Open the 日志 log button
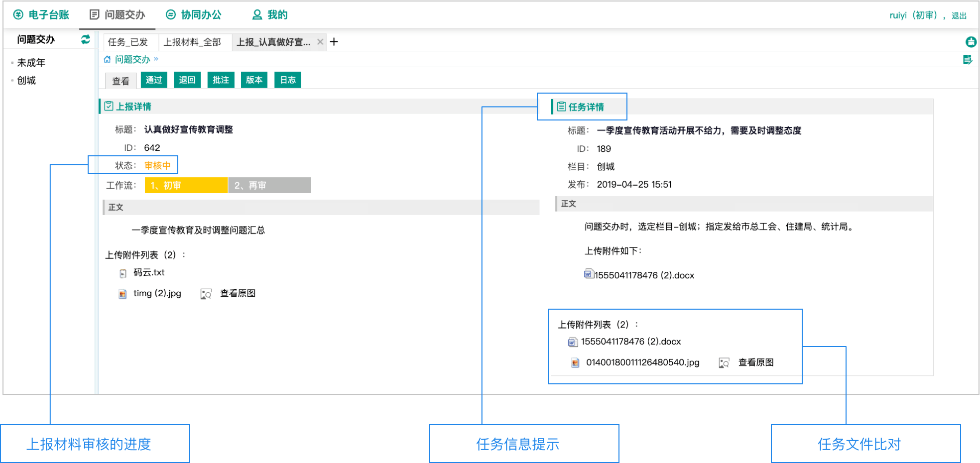The height and width of the screenshot is (463, 980). [x=288, y=80]
